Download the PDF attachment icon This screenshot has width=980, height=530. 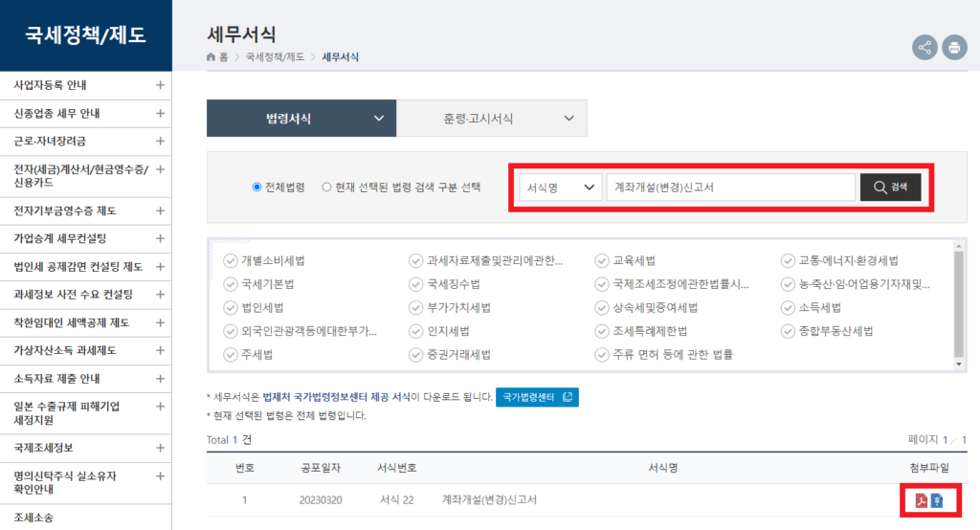click(921, 500)
